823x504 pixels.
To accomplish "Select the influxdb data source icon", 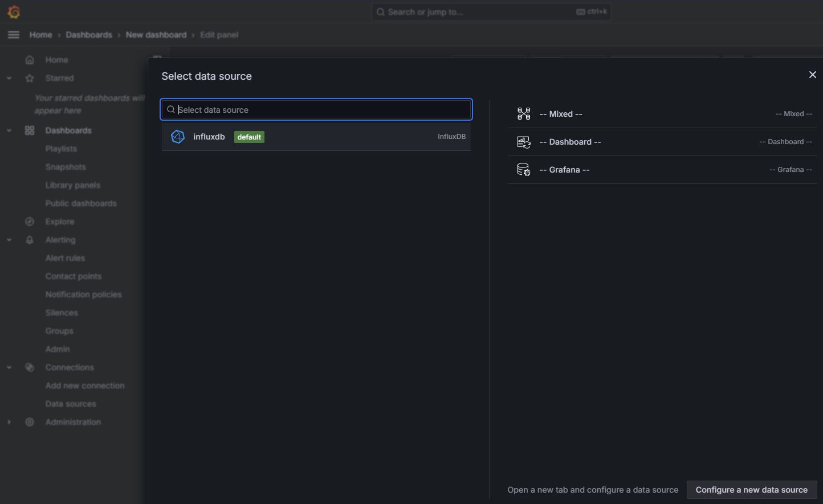I will [178, 137].
